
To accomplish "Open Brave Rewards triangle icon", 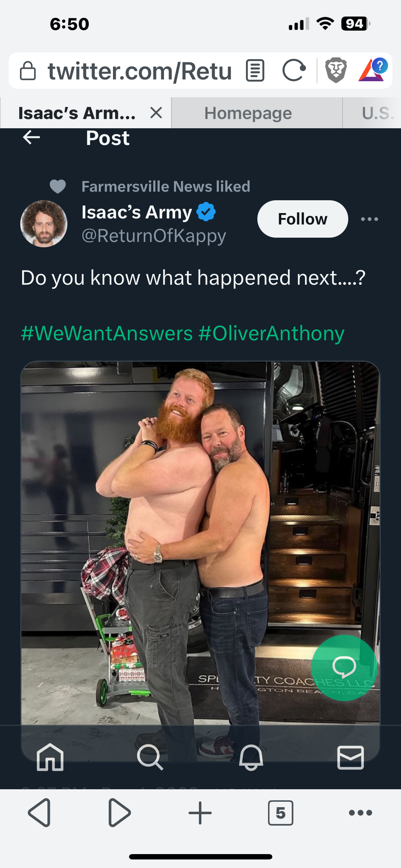I will pos(373,70).
